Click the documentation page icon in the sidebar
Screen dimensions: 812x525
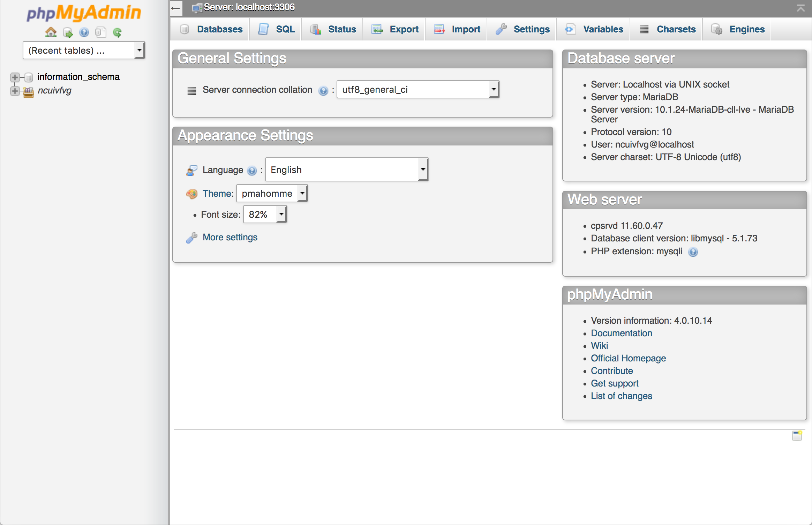pos(101,32)
